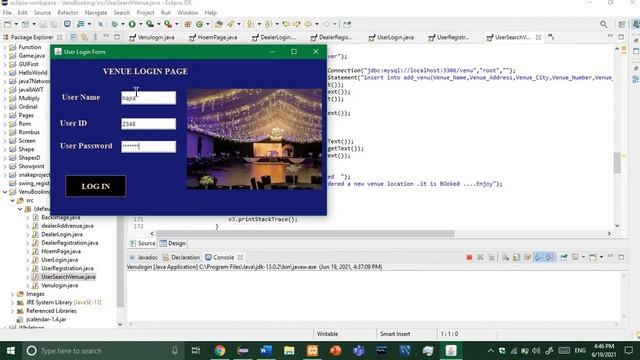Toggle Scroll Lock in console toolbar
This screenshot has width=640, height=360.
click(516, 257)
